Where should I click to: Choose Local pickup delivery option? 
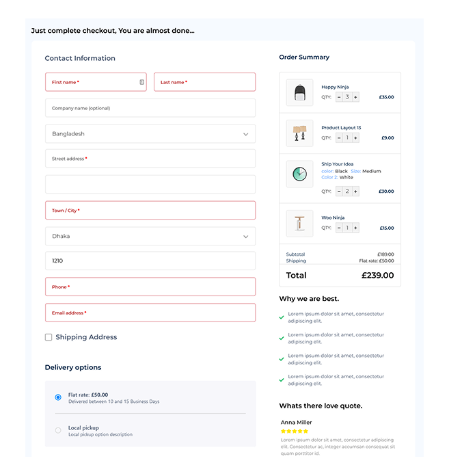(x=58, y=430)
